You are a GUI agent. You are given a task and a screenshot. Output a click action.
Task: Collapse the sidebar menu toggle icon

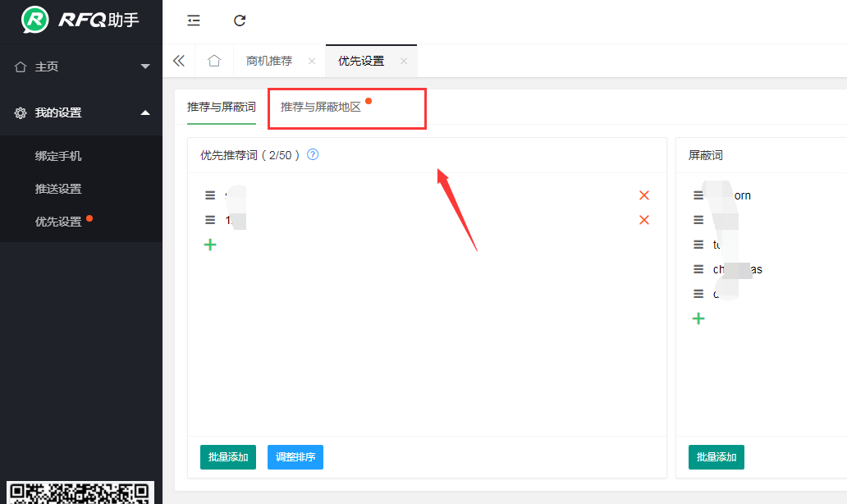194,21
